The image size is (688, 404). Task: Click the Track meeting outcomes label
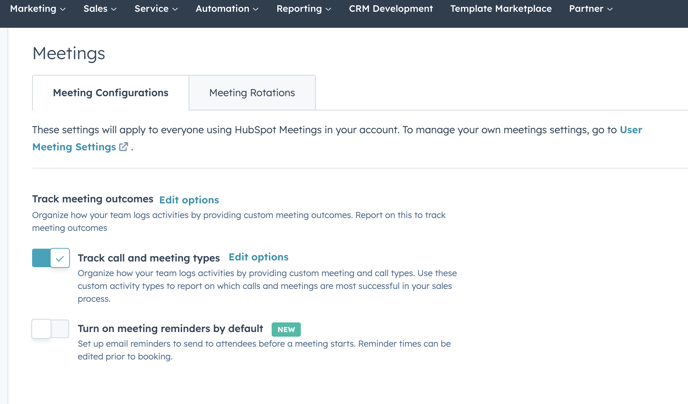pos(93,199)
